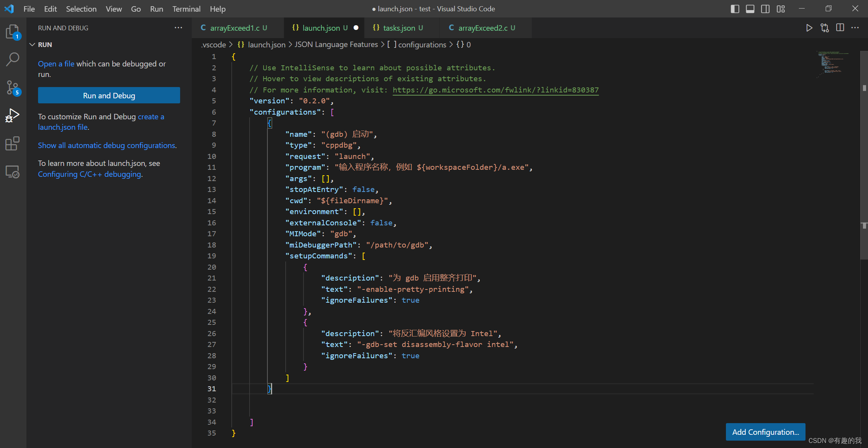Click Run and Debug blue button
The height and width of the screenshot is (448, 868).
pos(108,96)
